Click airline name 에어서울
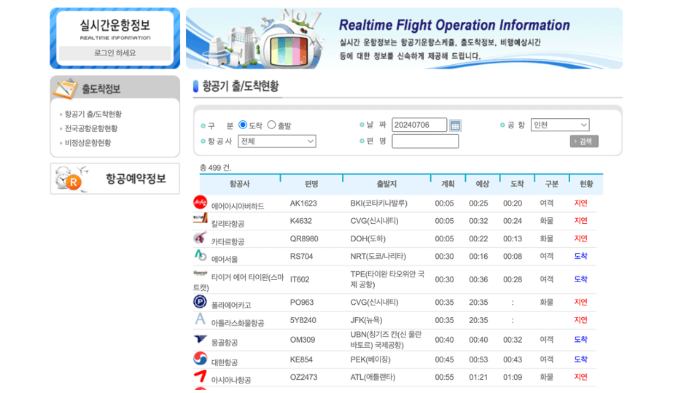The height and width of the screenshot is (393, 700). [225, 259]
